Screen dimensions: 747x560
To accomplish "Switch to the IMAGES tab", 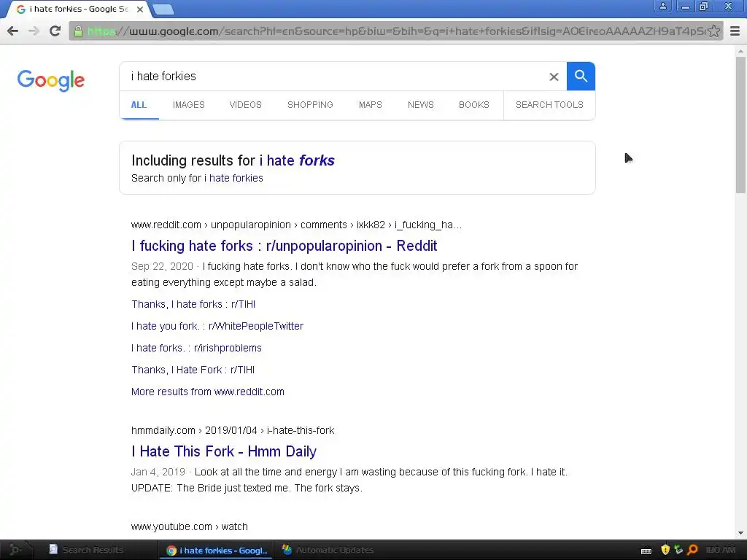I will point(189,105).
